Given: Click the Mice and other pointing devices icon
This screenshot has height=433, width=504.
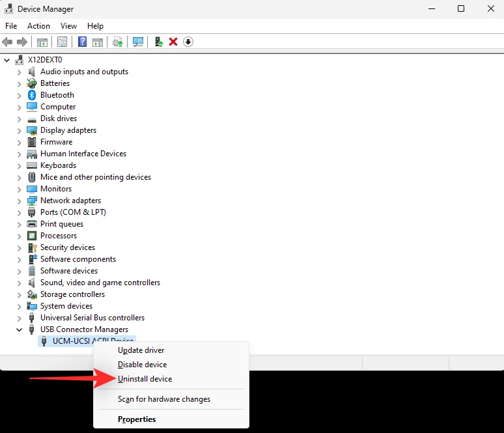Looking at the screenshot, I should (32, 177).
